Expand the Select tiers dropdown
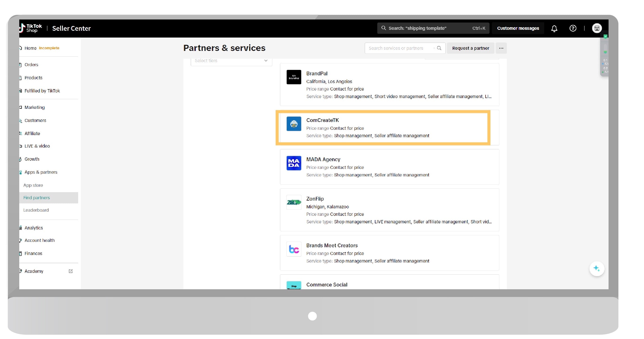Image resolution: width=644 pixels, height=339 pixels. point(231,61)
